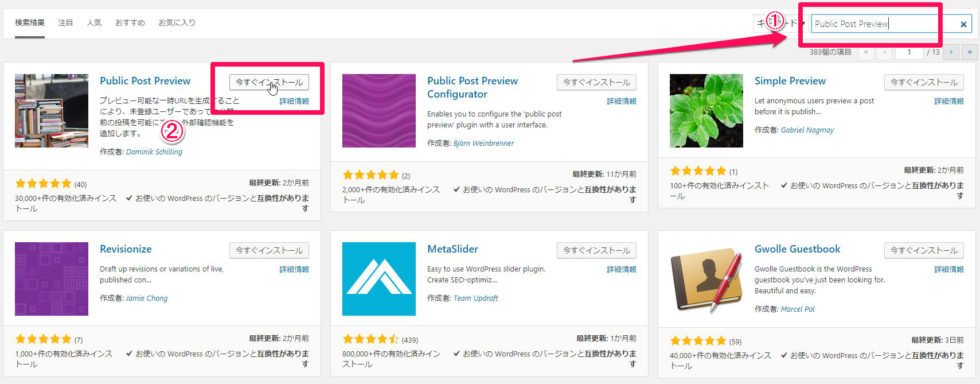Install Gwolle Guestbook plugin now
Image resolution: width=980 pixels, height=384 pixels.
tap(924, 250)
